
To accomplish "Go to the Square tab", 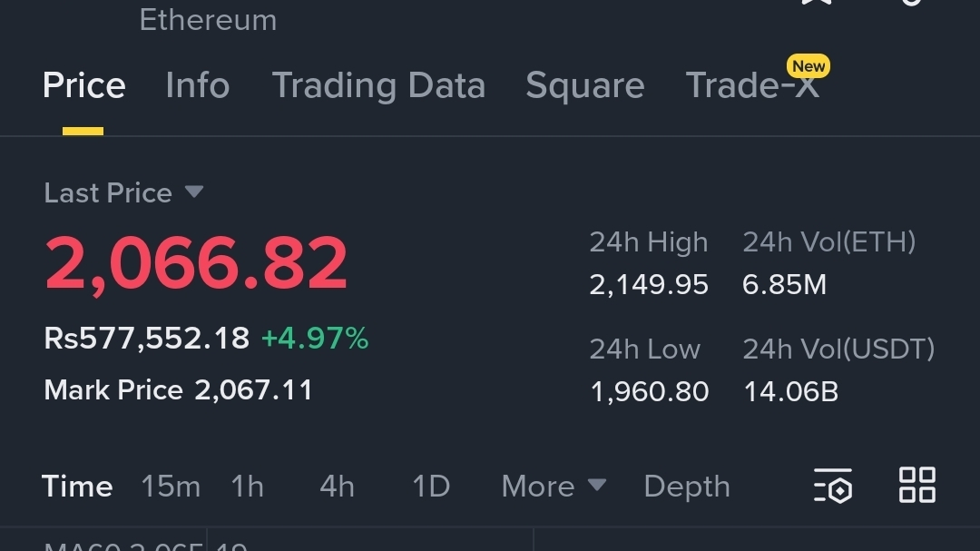I will [x=584, y=86].
